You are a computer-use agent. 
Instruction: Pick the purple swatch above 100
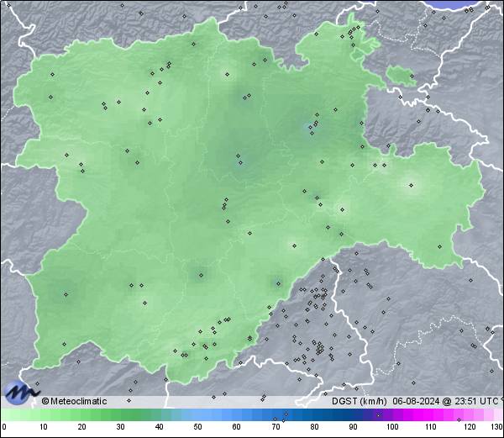click(391, 414)
